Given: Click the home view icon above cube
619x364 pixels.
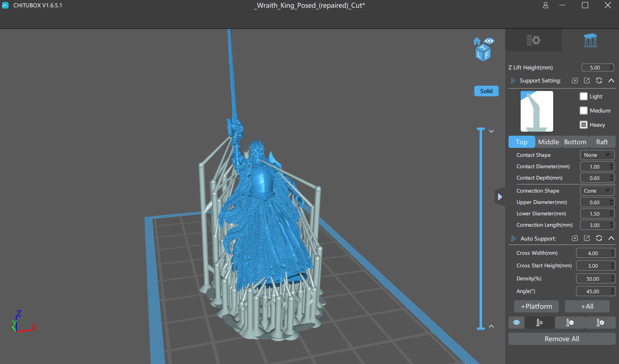Looking at the screenshot, I should [477, 41].
